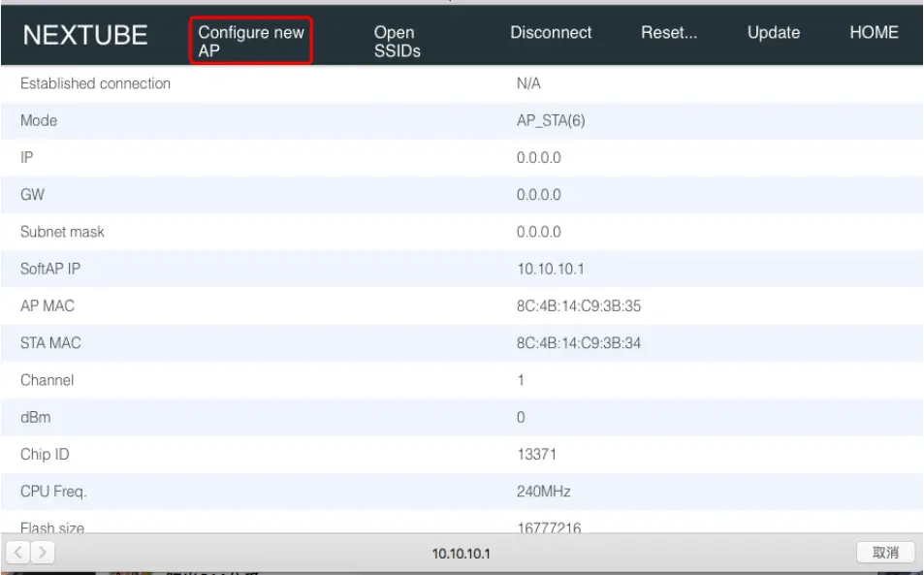Screen dimensions: 924x575
Task: Select the Subnet mask label
Action: click(x=62, y=232)
